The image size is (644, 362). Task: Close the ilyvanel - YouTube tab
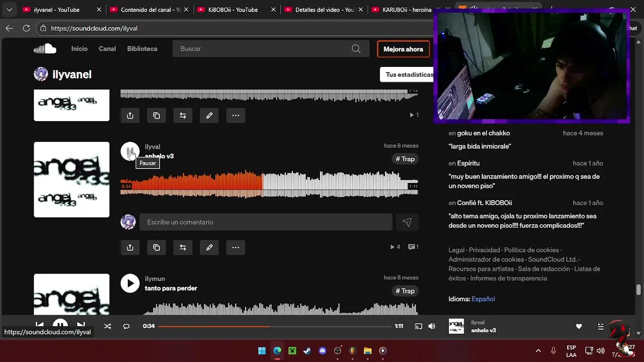click(x=99, y=10)
